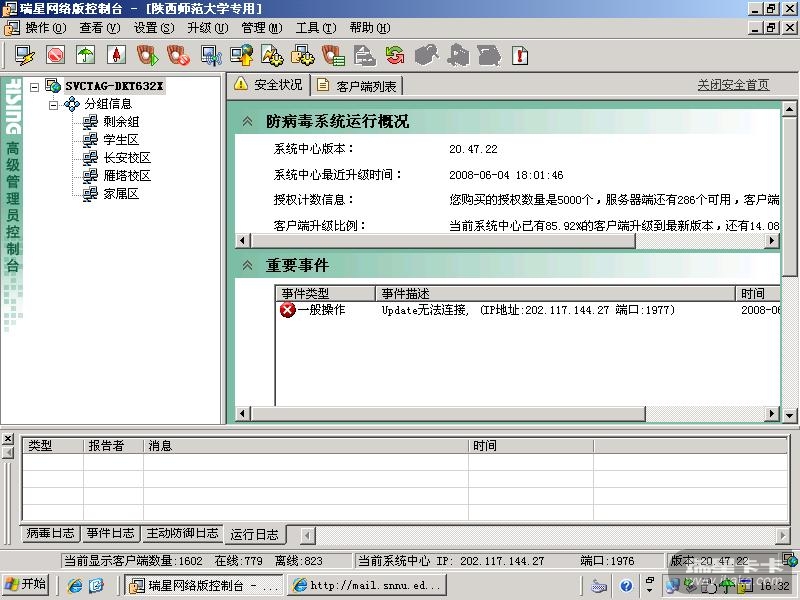800x600 pixels.
Task: Collapse the 分组信息 tree node
Action: tap(54, 105)
